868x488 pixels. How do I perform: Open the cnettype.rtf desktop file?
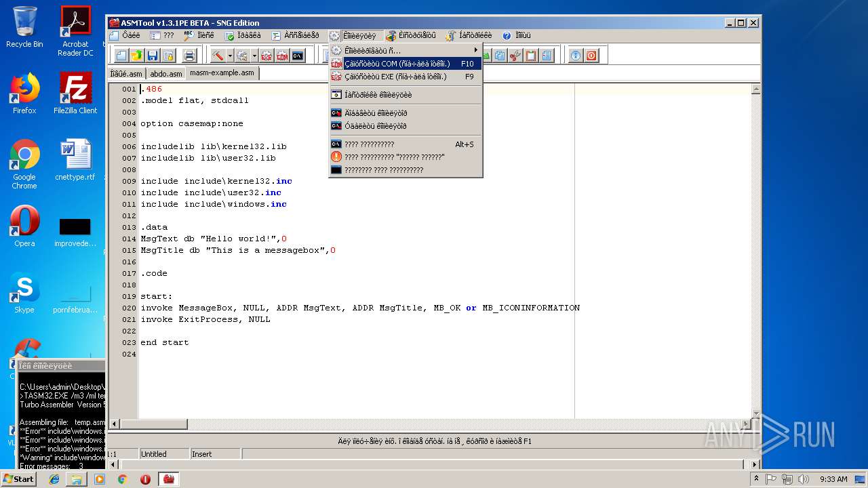75,160
